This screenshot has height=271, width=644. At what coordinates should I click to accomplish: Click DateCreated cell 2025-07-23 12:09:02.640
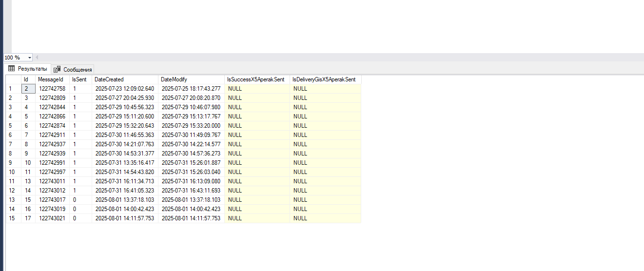coord(125,89)
